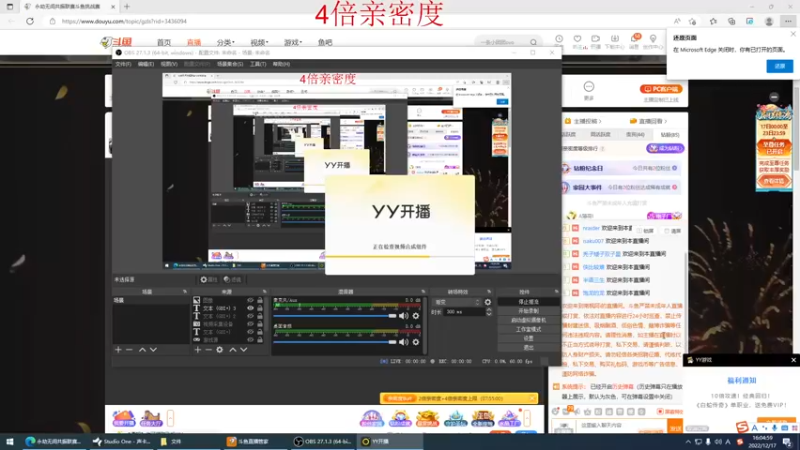Toggle visibility of video capture device source
This screenshot has width=800, height=450.
click(250, 324)
